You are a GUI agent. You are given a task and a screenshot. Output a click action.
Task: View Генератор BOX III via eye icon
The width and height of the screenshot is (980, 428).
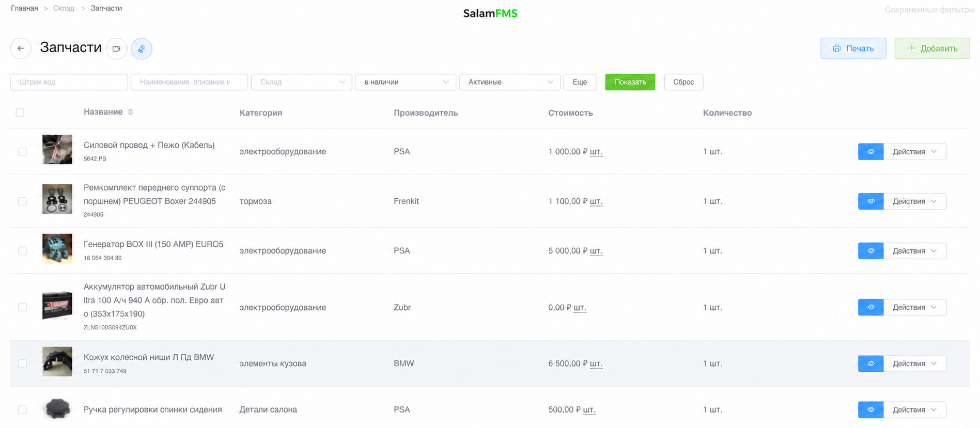(870, 251)
